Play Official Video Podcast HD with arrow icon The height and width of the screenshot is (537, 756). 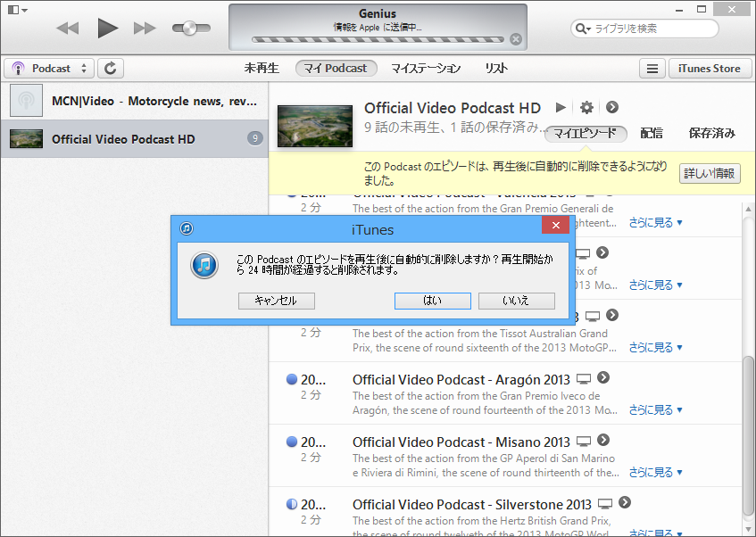click(x=561, y=107)
